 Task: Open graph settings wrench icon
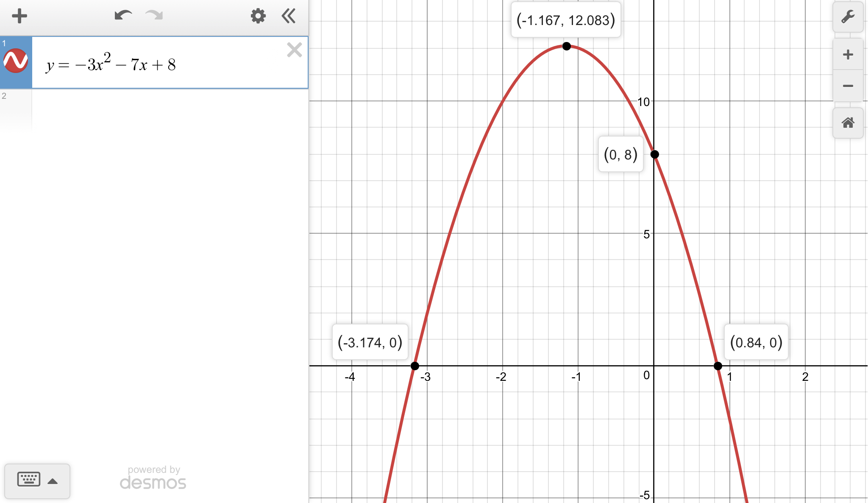[x=848, y=17]
